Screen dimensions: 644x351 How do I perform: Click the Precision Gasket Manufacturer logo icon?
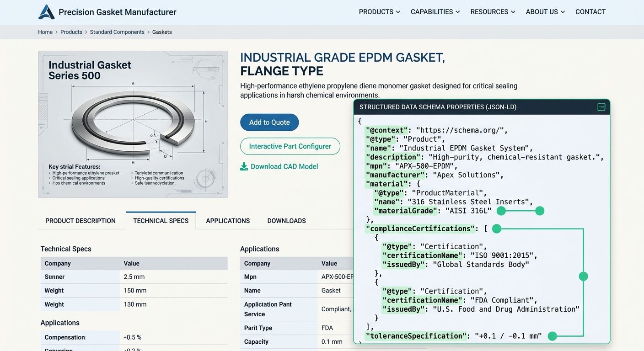pyautogui.click(x=47, y=12)
